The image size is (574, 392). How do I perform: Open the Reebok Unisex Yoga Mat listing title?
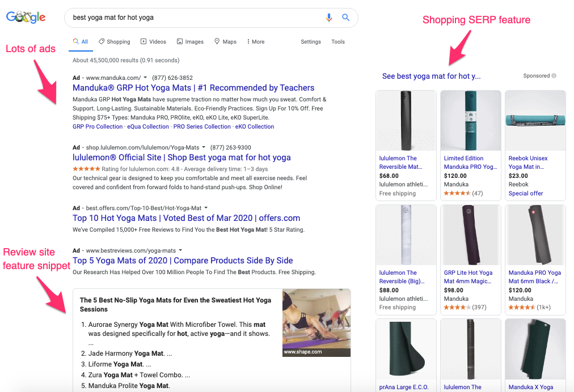coord(528,163)
